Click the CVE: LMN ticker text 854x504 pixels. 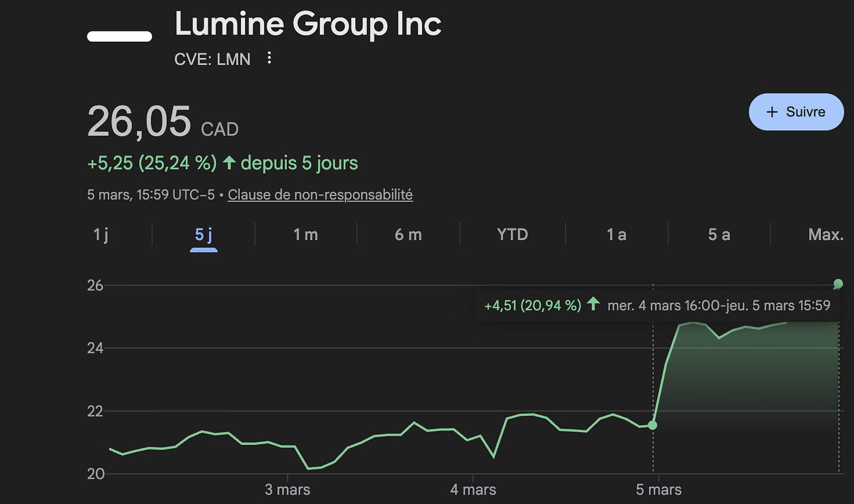tap(212, 59)
